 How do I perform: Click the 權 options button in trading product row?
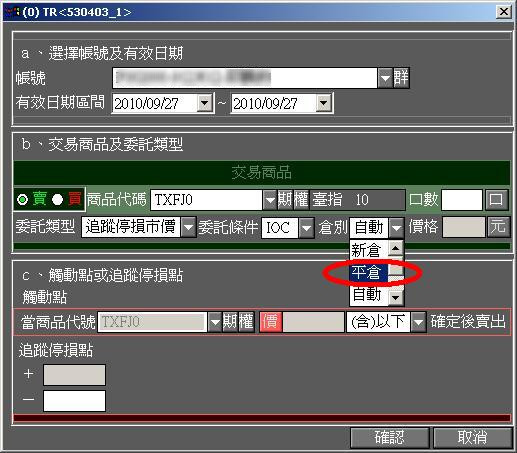point(301,200)
